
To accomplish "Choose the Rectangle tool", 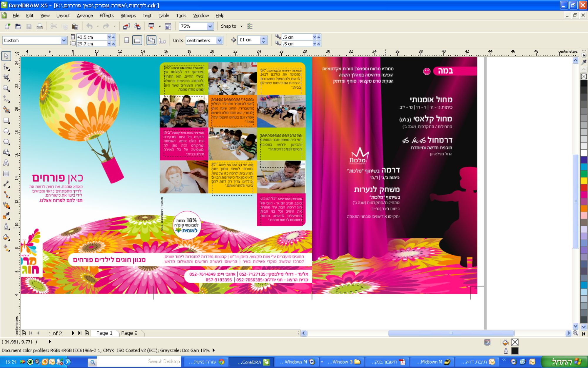I will (x=6, y=120).
